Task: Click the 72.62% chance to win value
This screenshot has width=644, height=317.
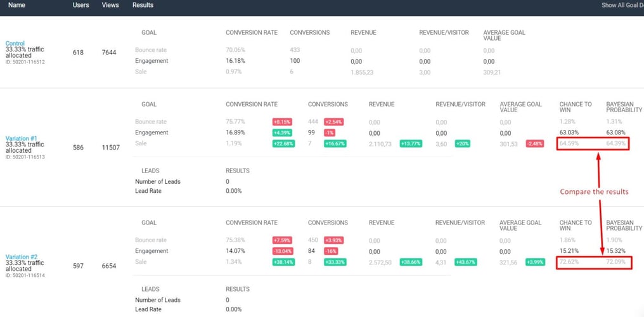Action: 569,262
